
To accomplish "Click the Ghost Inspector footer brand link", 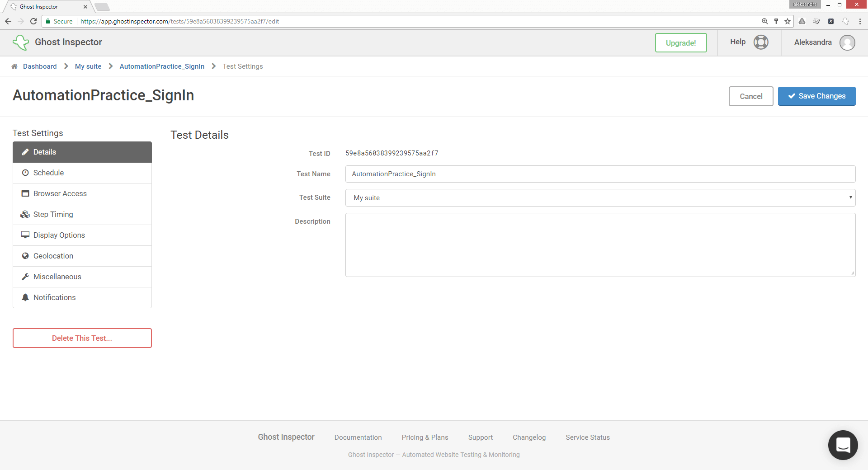I will pyautogui.click(x=286, y=437).
